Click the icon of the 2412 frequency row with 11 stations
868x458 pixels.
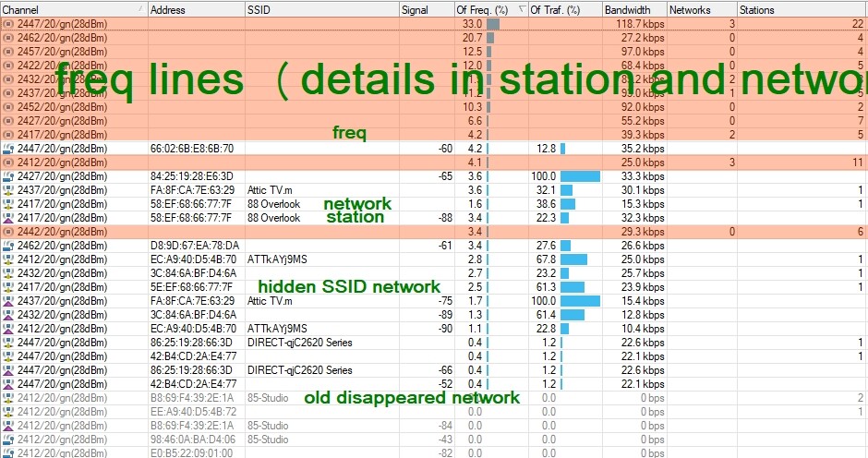[x=7, y=163]
